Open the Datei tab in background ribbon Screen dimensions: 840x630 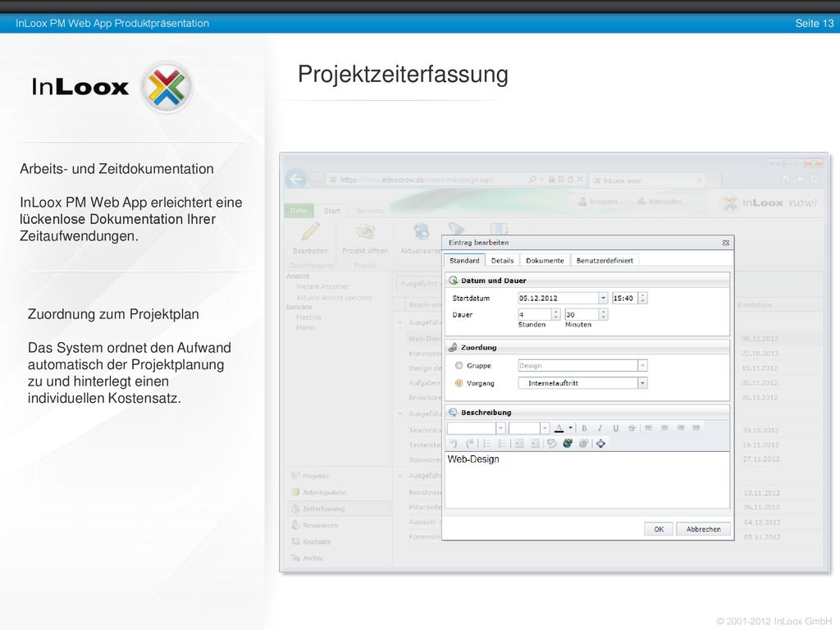tap(299, 211)
